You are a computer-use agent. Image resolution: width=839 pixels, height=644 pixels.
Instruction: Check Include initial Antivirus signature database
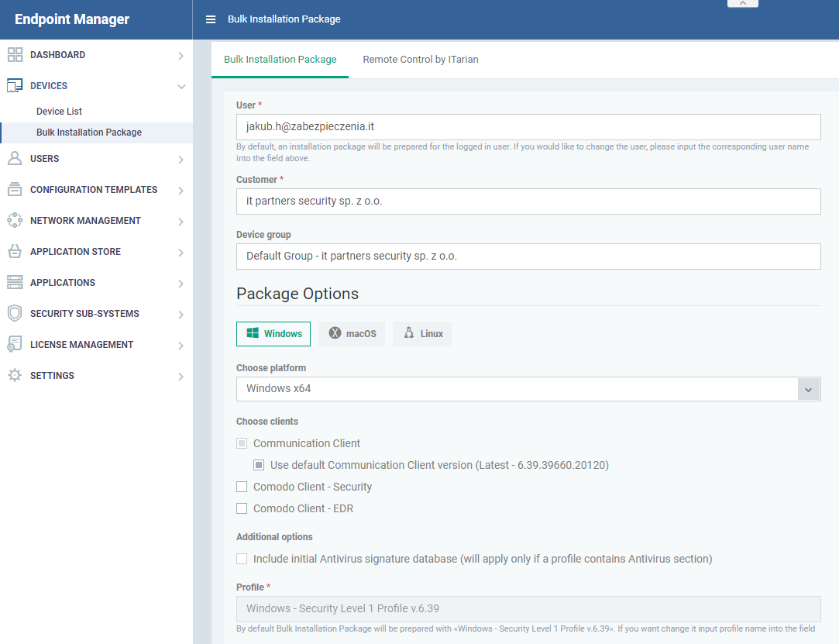tap(242, 559)
